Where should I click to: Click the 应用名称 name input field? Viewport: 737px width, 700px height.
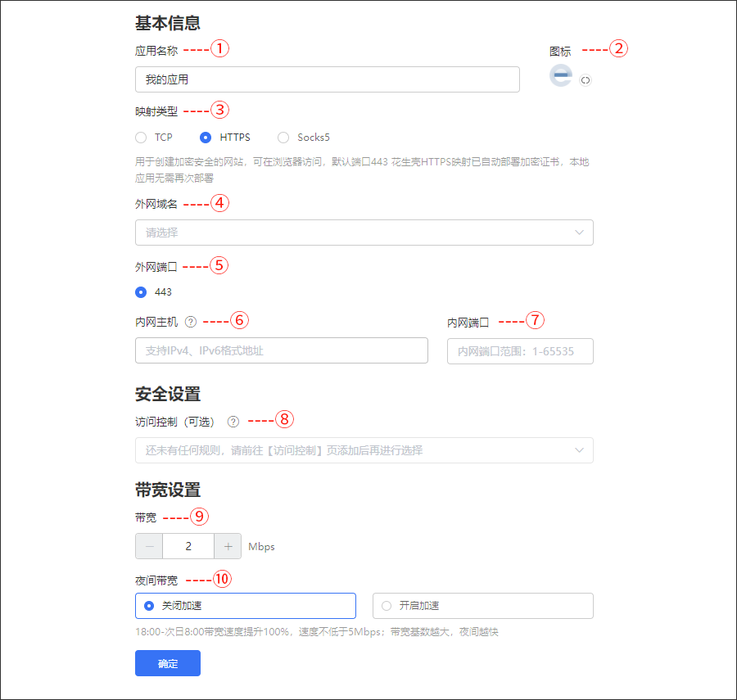coord(328,79)
